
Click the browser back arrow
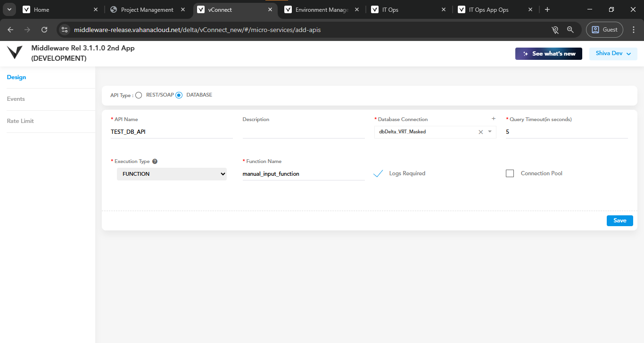tap(10, 30)
